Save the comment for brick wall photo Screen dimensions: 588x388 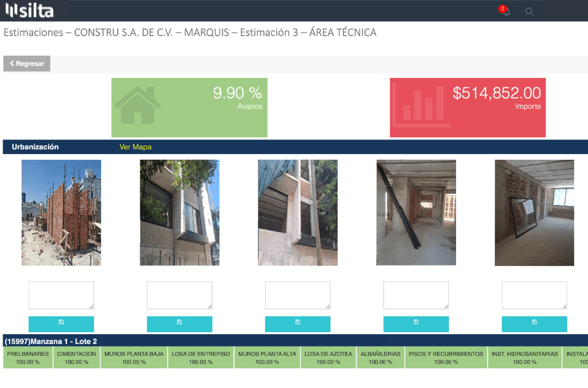[61, 324]
